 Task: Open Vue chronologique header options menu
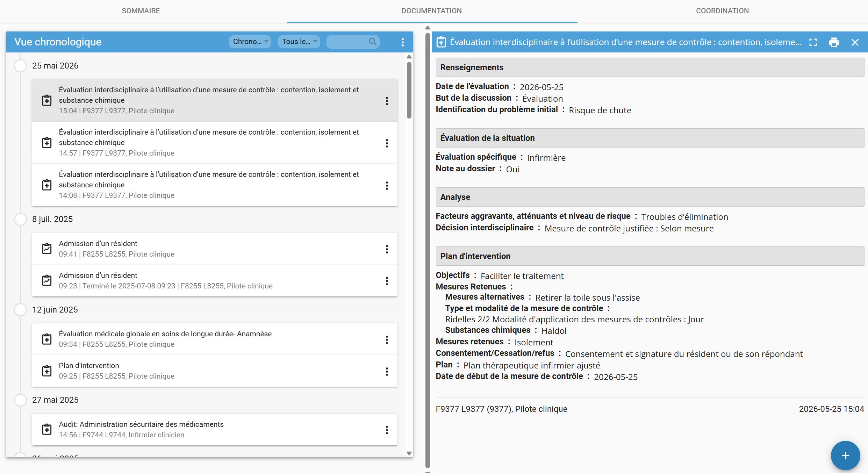[403, 42]
